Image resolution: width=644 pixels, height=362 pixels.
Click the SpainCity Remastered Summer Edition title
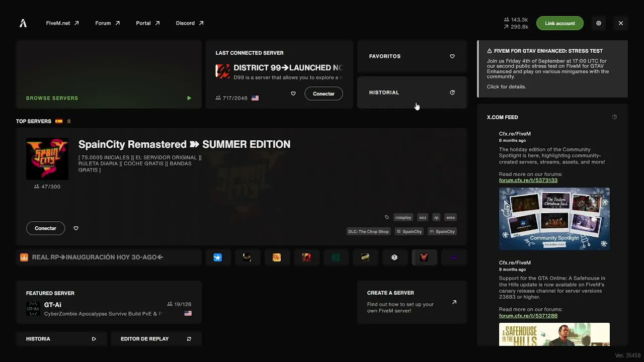pyautogui.click(x=184, y=144)
